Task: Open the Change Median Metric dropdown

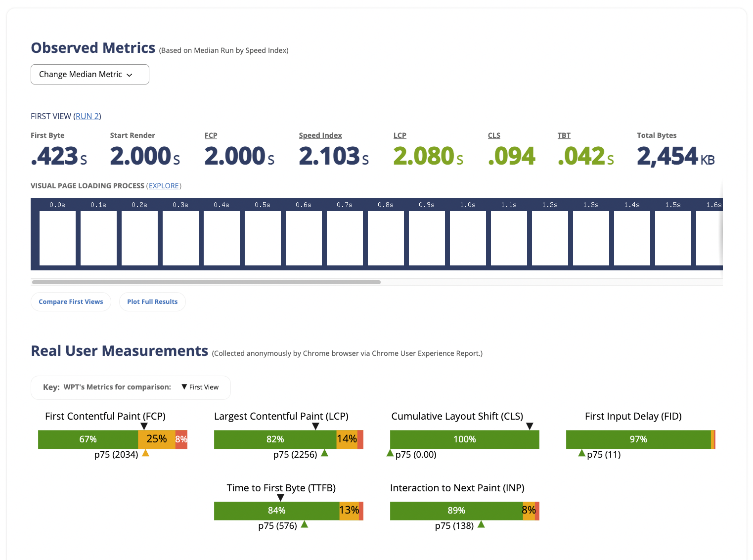Action: [89, 74]
